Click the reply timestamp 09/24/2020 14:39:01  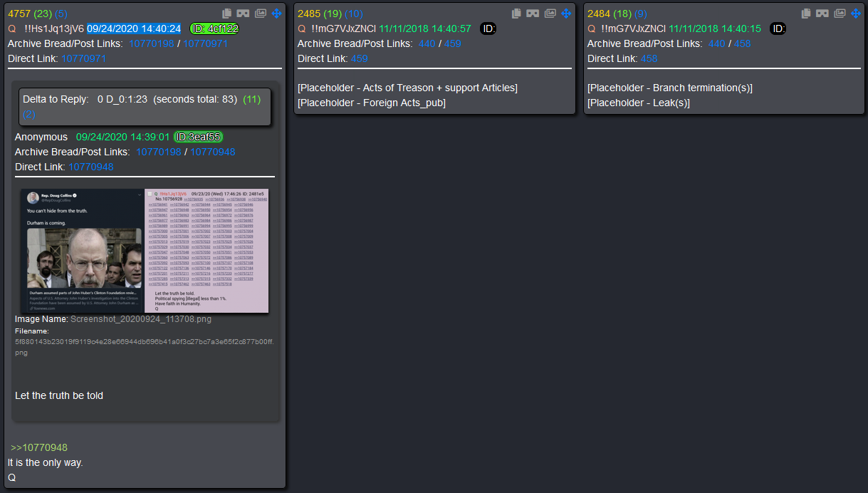(123, 137)
